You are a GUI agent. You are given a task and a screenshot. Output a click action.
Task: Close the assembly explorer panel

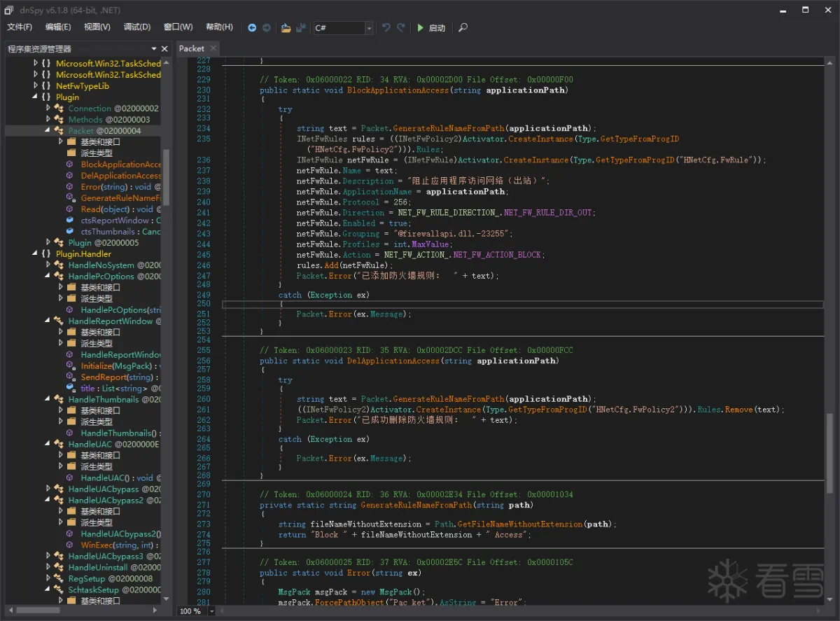point(165,49)
